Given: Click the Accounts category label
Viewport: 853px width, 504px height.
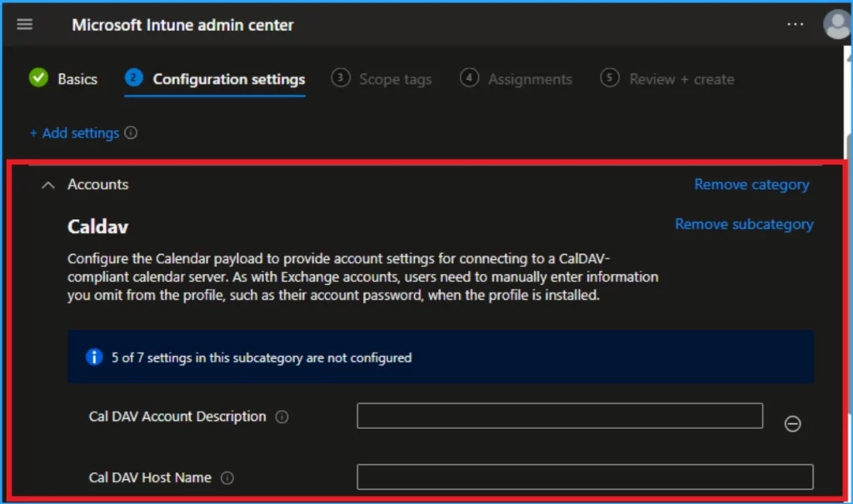Looking at the screenshot, I should (98, 184).
